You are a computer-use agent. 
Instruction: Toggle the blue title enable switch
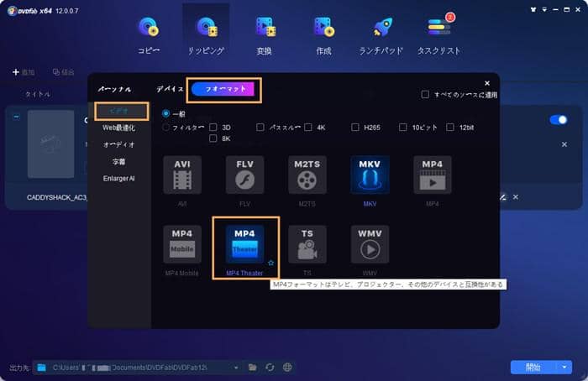click(559, 120)
